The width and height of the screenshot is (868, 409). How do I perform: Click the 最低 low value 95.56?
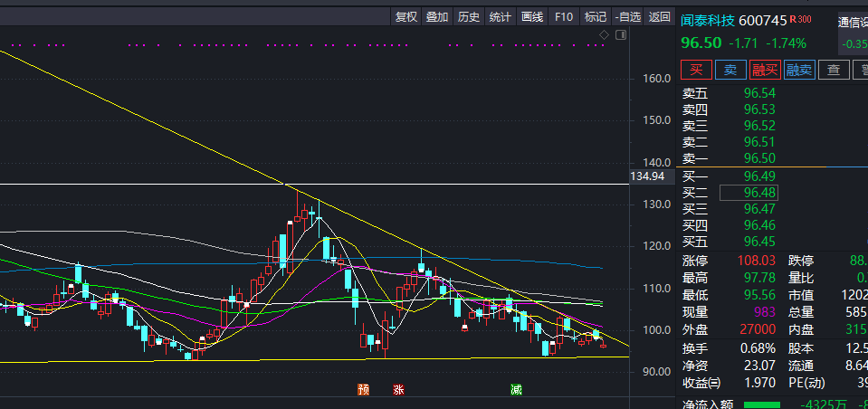tap(759, 295)
